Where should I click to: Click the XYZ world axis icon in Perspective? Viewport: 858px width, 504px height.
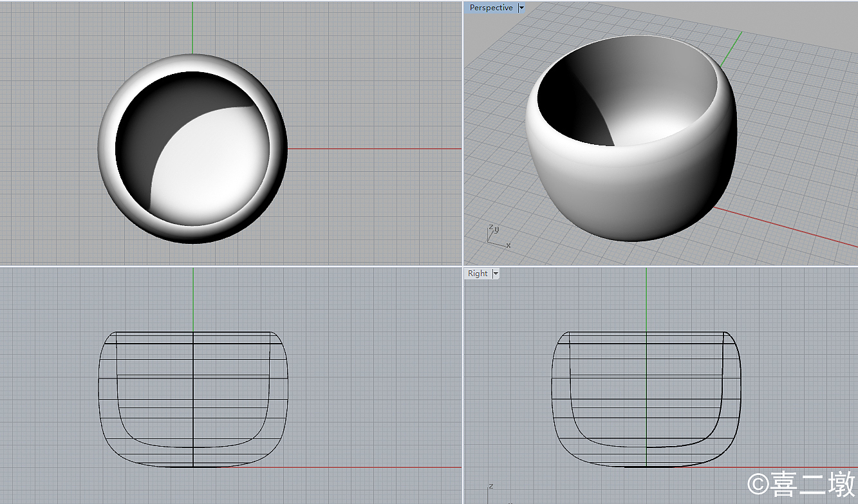[x=495, y=236]
